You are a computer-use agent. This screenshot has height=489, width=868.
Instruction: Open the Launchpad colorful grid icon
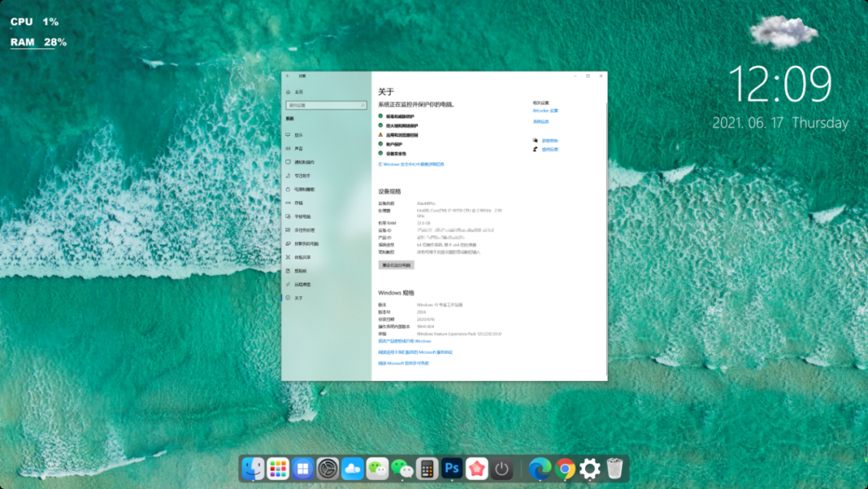278,469
